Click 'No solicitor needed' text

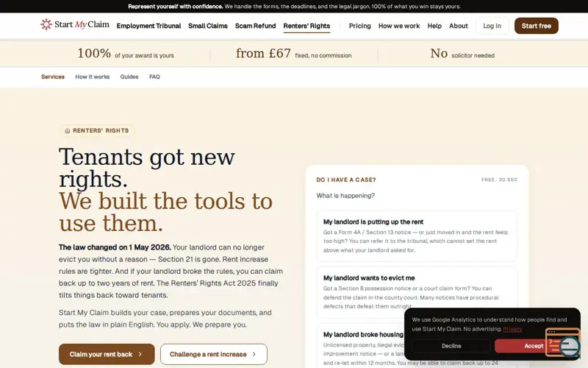(462, 54)
